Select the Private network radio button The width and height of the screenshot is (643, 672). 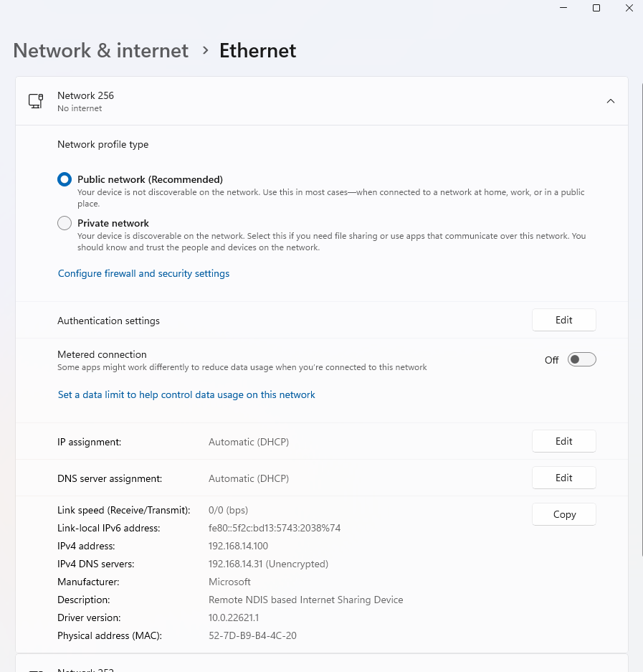[x=65, y=223]
